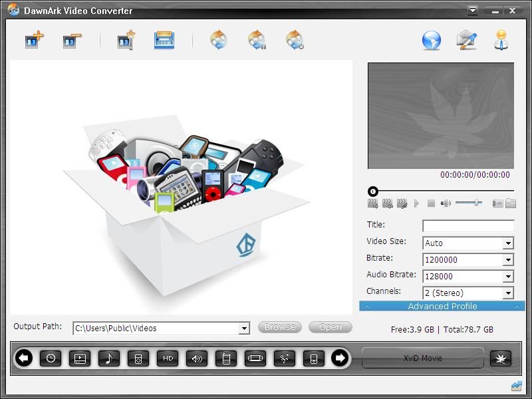Click the XviD Movie profile button
The height and width of the screenshot is (399, 532).
(423, 358)
